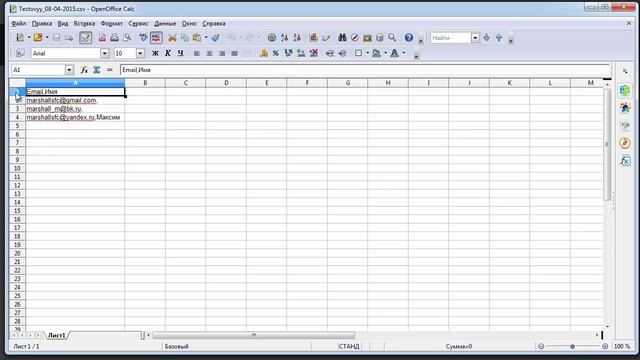Toggle underline Ч formatting
Screen dimensions: 640x360
(180, 53)
